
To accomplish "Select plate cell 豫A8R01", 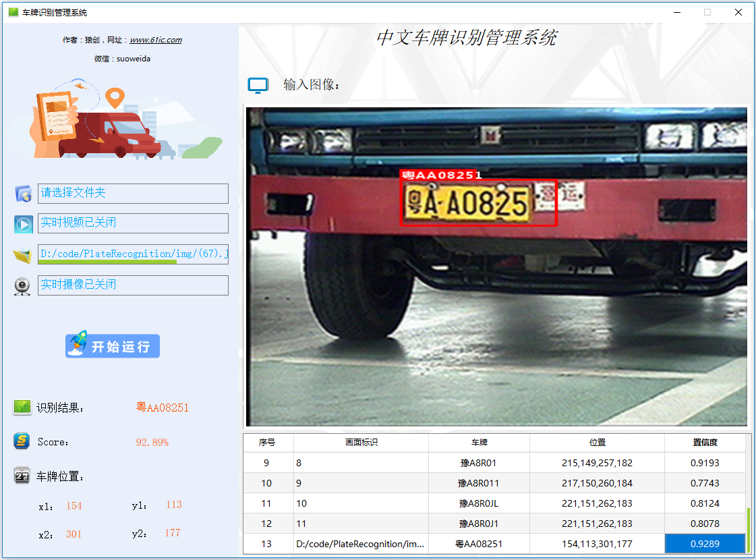I will [x=479, y=463].
